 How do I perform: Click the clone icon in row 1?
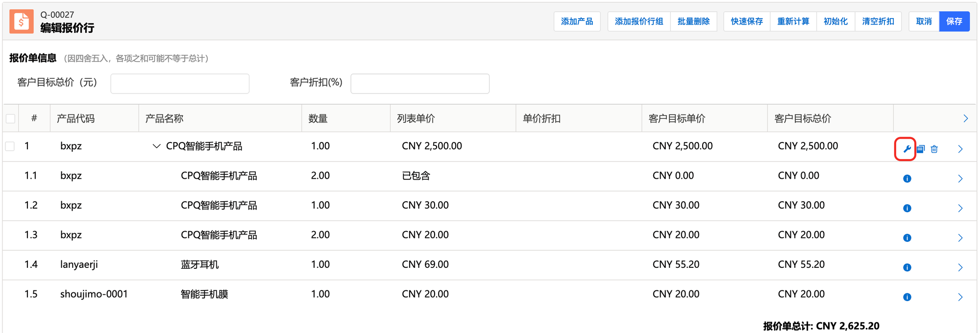tap(921, 149)
